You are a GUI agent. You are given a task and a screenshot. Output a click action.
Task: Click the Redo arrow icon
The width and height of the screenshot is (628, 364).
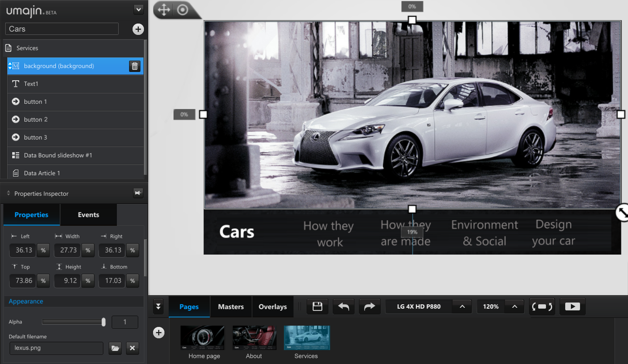point(369,306)
